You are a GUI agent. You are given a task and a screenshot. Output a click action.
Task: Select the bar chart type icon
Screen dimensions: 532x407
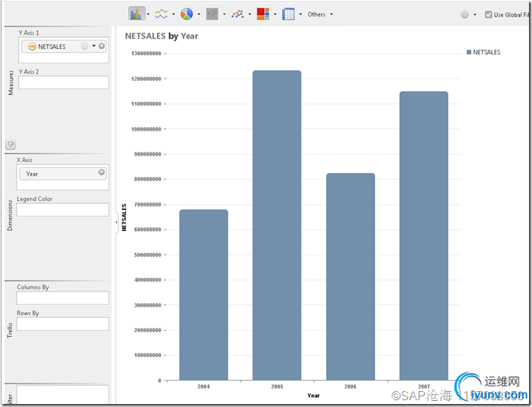pyautogui.click(x=136, y=14)
